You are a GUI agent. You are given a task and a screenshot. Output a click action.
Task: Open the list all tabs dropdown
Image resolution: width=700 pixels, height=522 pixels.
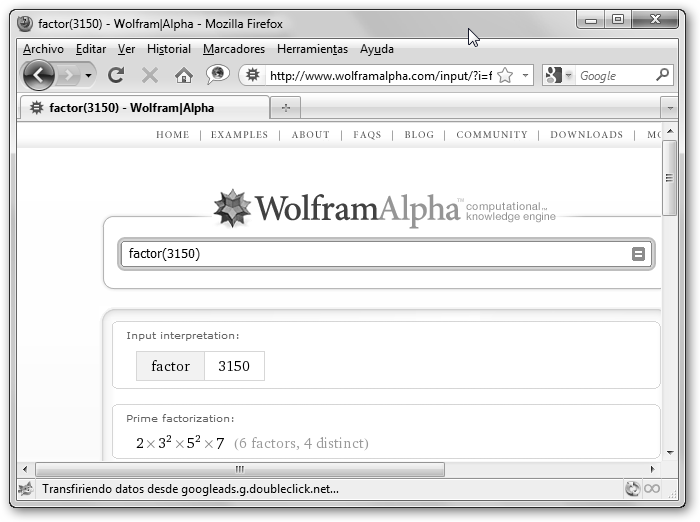pyautogui.click(x=668, y=107)
